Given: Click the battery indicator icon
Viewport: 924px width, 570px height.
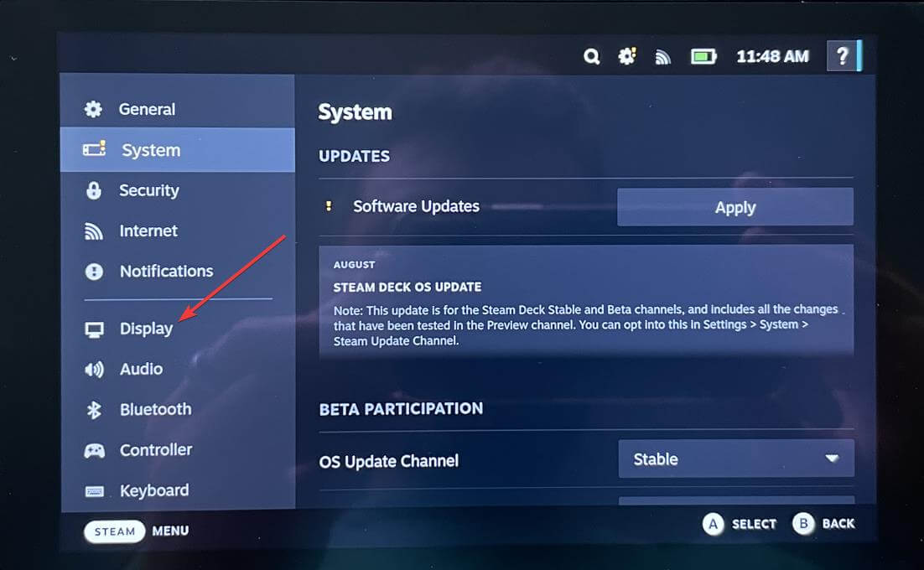Looking at the screenshot, I should (x=703, y=56).
